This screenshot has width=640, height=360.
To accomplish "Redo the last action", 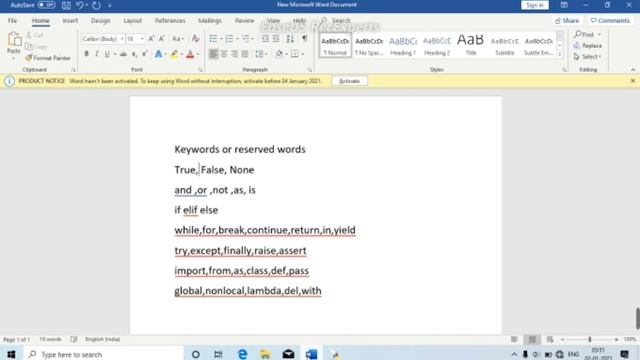I will click(x=96, y=5).
